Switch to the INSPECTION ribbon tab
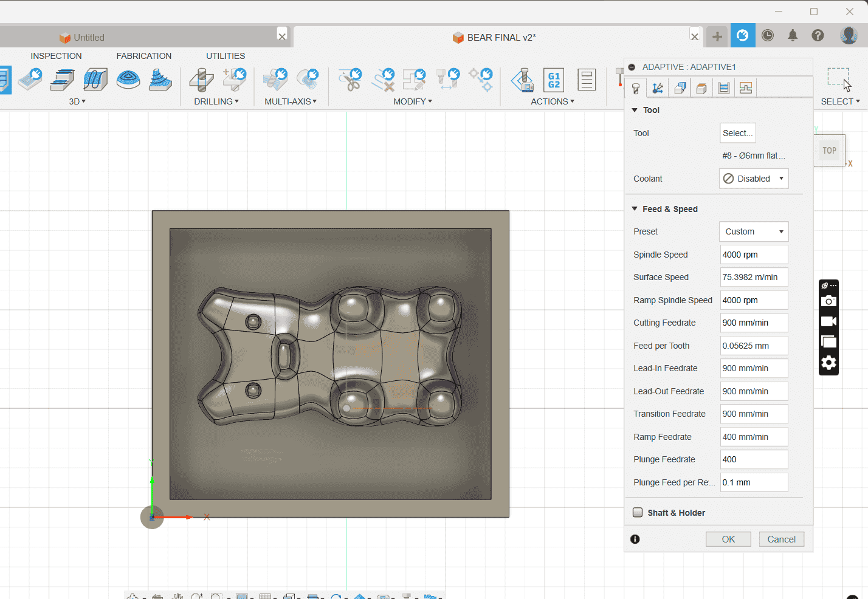868x599 pixels. tap(56, 56)
